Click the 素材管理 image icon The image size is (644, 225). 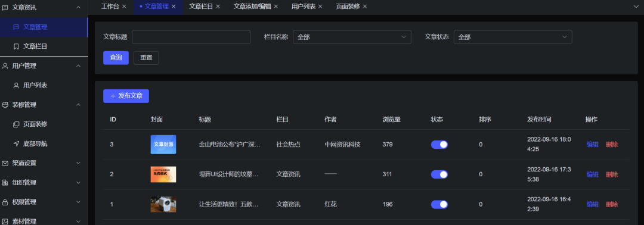[x=5, y=221]
